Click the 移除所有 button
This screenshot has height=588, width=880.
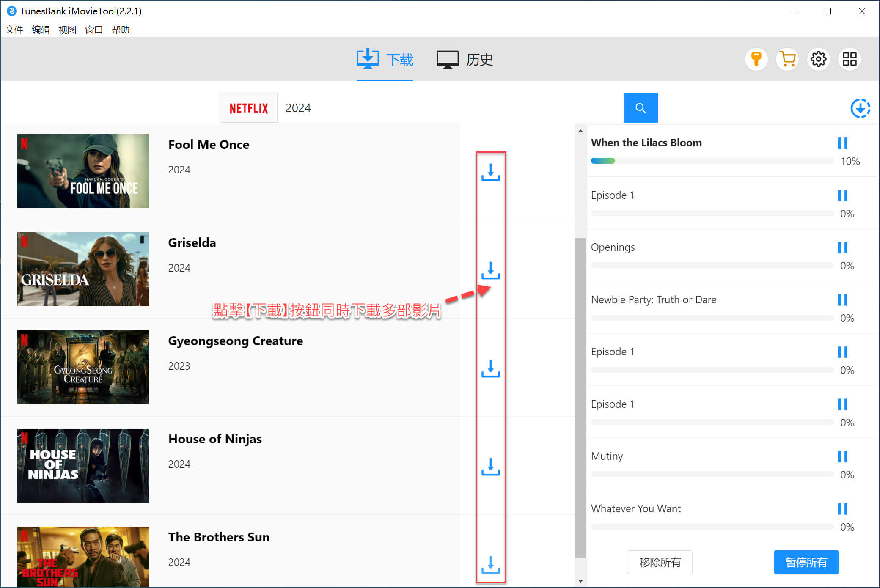coord(660,562)
